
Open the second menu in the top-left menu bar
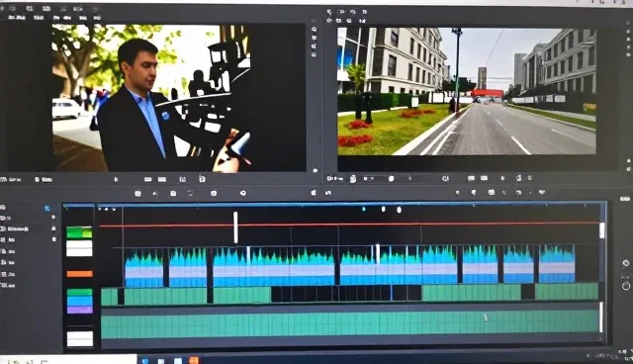(x=39, y=18)
